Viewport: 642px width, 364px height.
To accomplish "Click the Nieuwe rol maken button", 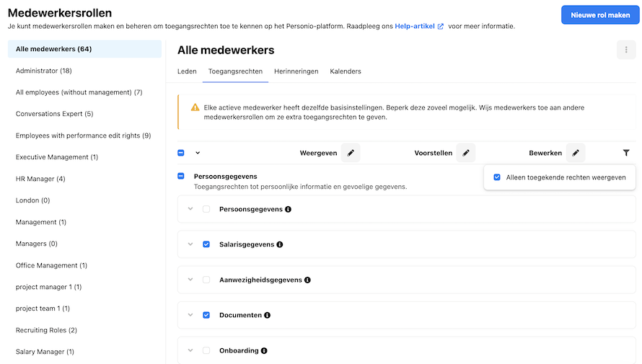I will (600, 15).
